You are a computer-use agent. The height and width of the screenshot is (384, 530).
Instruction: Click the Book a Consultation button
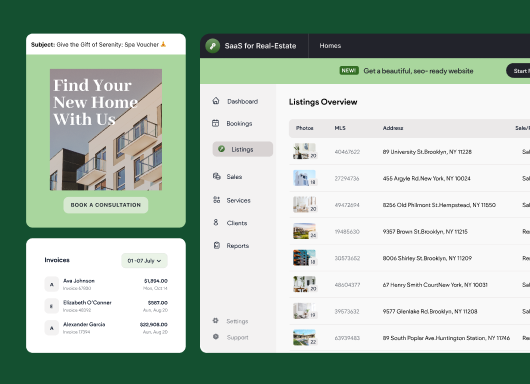click(106, 205)
